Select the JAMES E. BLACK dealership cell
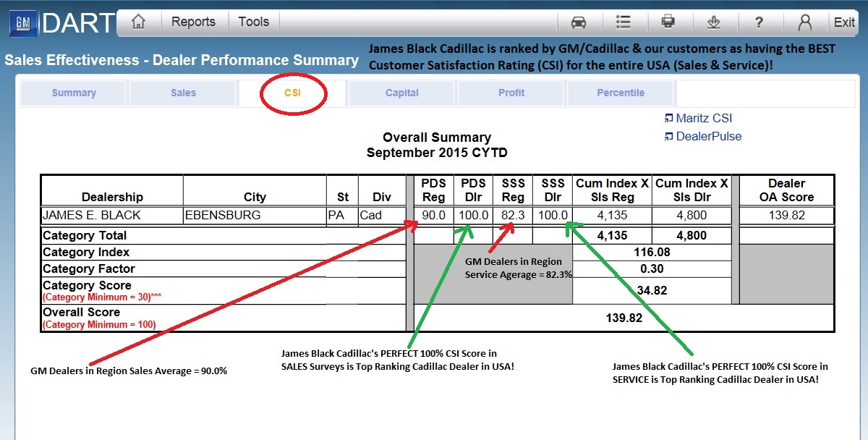Screen dimensions: 868x440 (112, 216)
